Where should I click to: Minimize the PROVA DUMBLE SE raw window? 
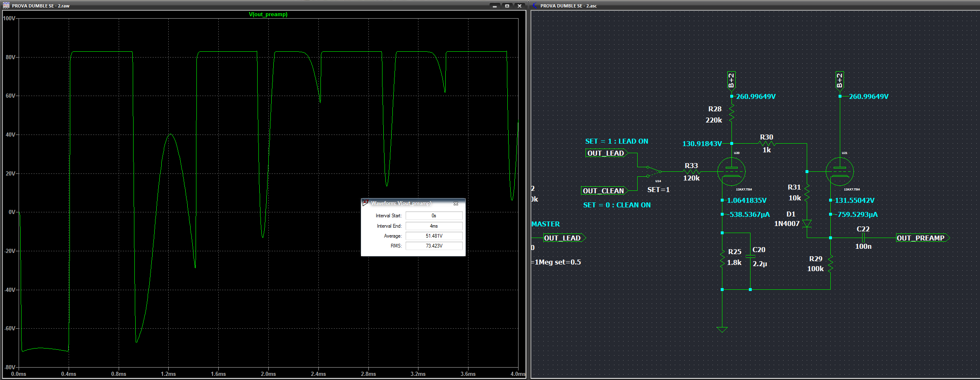(495, 6)
